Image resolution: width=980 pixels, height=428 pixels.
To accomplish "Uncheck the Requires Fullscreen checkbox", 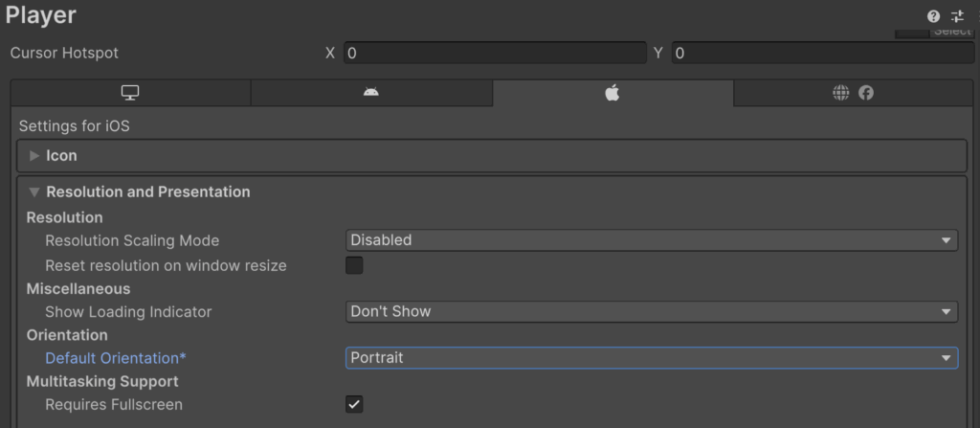I will click(354, 404).
